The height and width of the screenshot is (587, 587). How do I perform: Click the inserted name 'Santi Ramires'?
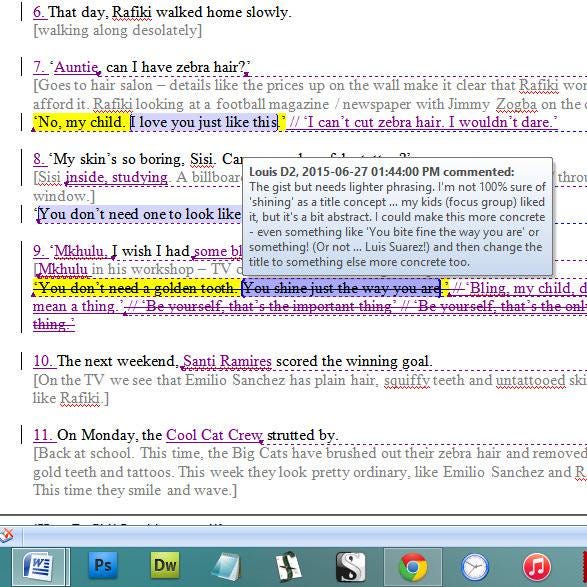pyautogui.click(x=227, y=361)
